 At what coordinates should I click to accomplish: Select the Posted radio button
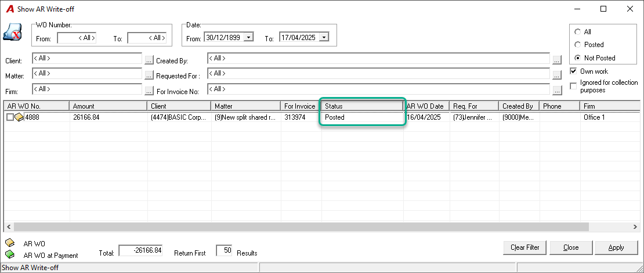(x=577, y=44)
